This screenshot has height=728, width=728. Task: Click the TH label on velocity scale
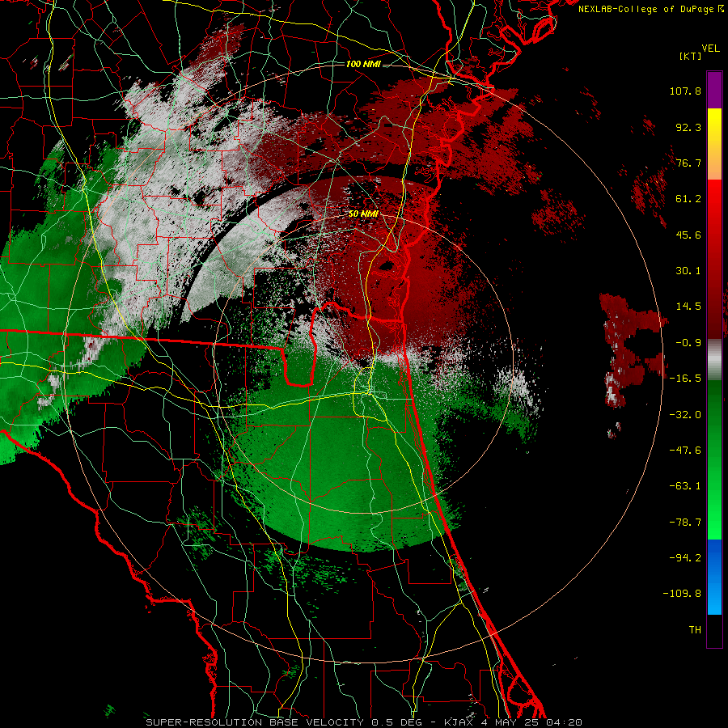click(695, 630)
